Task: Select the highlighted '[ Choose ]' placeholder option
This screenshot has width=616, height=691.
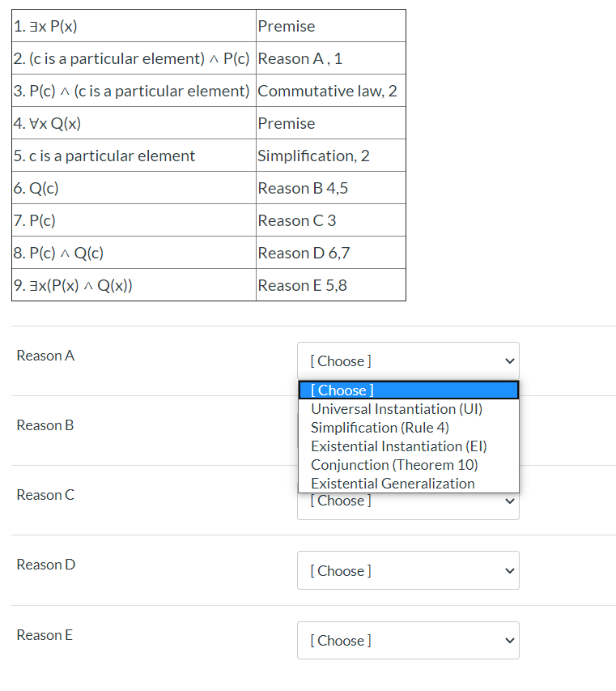Action: [x=342, y=390]
